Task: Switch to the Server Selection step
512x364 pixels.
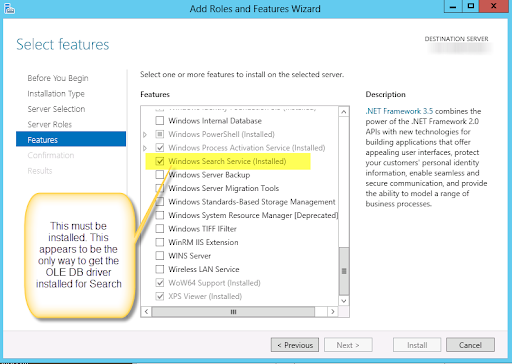Action: [x=56, y=109]
